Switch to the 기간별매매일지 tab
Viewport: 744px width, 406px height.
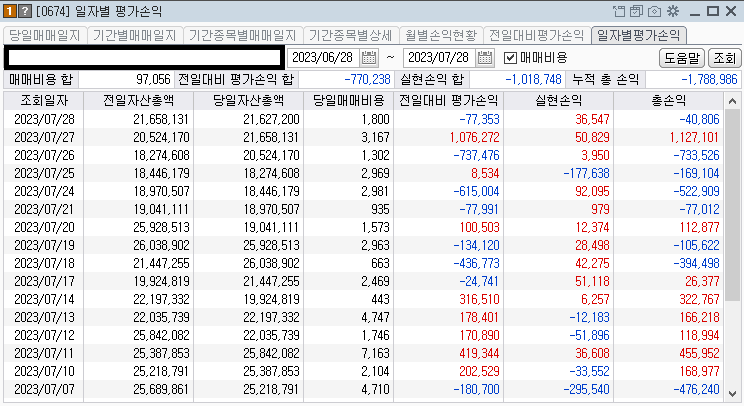(x=134, y=35)
